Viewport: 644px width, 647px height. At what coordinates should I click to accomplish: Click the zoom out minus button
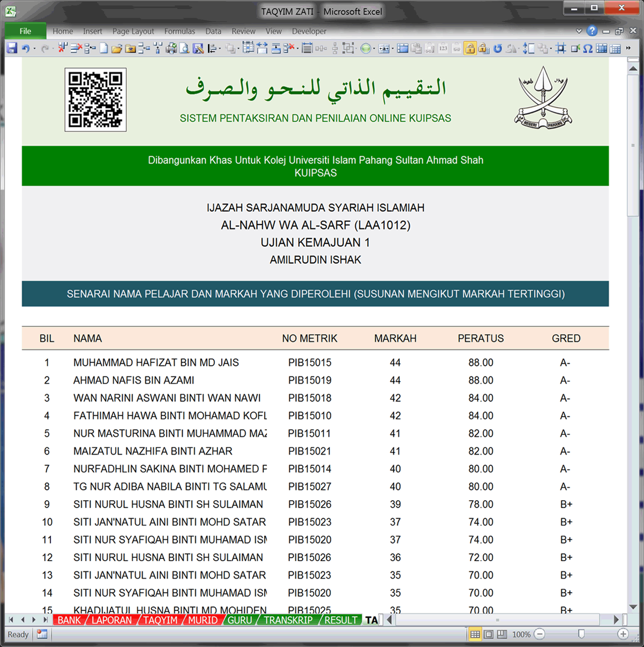tap(539, 634)
